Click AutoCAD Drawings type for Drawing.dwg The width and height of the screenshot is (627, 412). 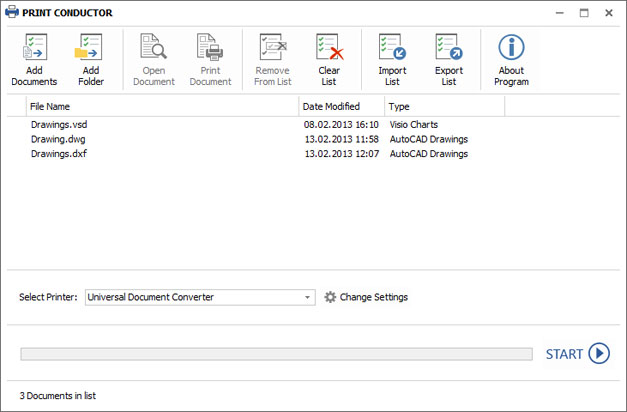click(x=429, y=139)
